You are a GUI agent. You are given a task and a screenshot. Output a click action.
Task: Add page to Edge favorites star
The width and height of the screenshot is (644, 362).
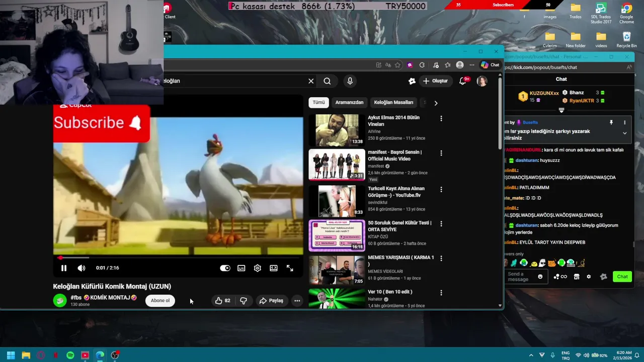pos(397,65)
